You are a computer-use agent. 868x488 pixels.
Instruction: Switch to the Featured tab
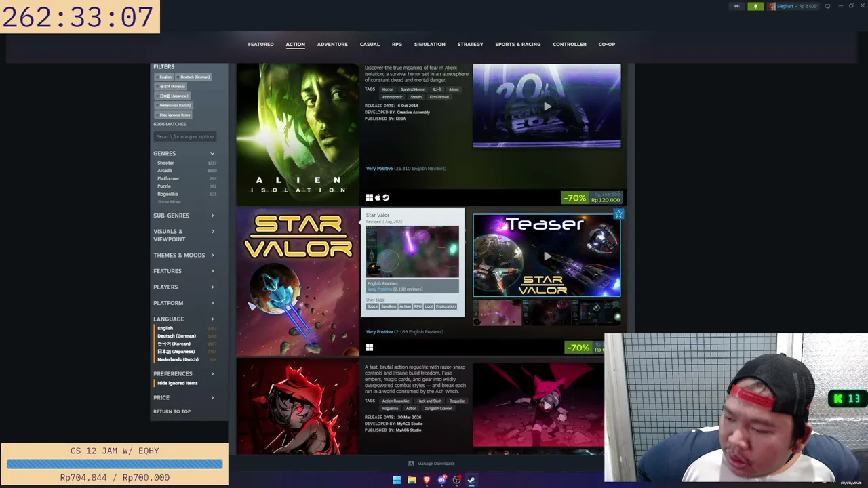pyautogui.click(x=260, y=45)
